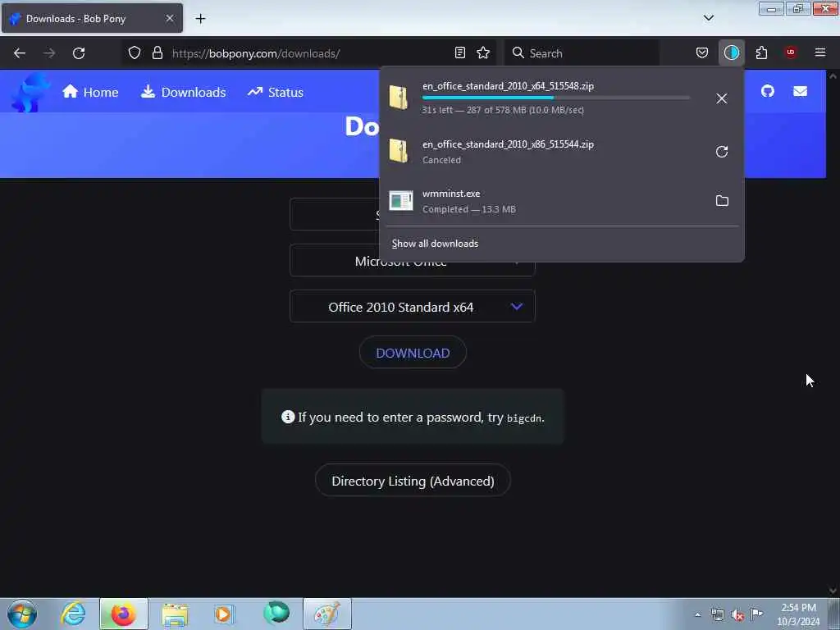The image size is (840, 630).
Task: Open the Firefox hamburger menu
Action: point(820,52)
